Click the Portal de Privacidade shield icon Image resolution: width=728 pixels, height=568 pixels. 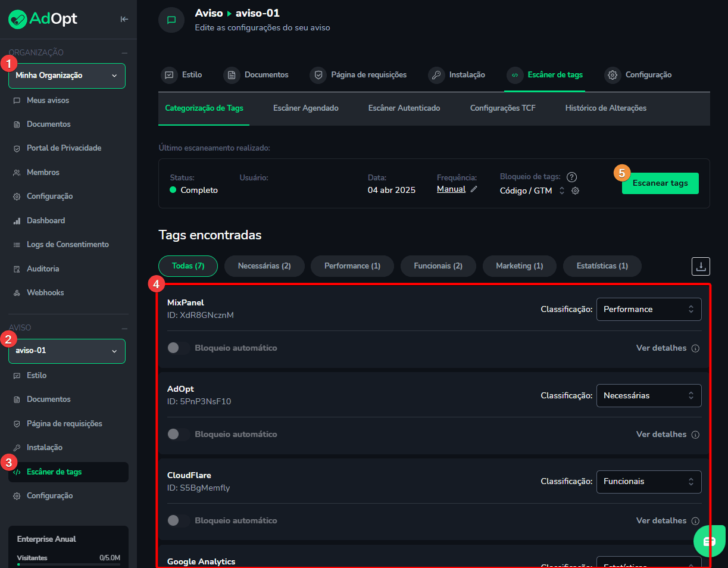click(17, 148)
